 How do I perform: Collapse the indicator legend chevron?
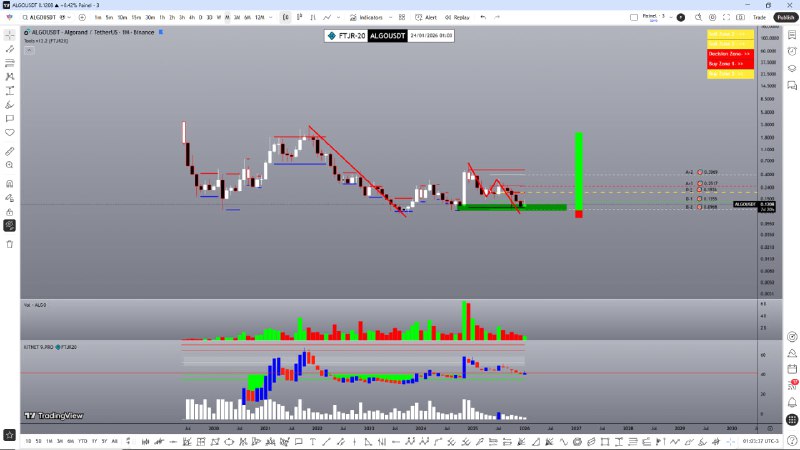click(x=30, y=50)
